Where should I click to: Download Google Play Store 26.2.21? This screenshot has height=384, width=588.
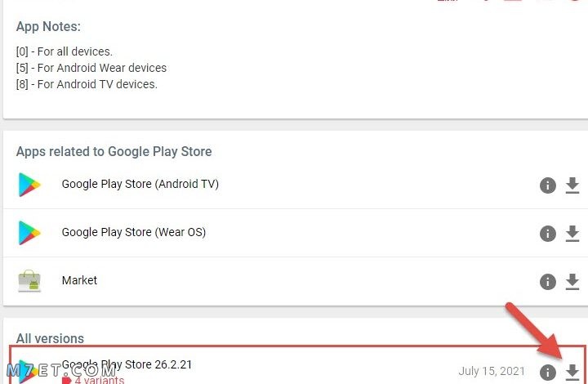tap(572, 373)
